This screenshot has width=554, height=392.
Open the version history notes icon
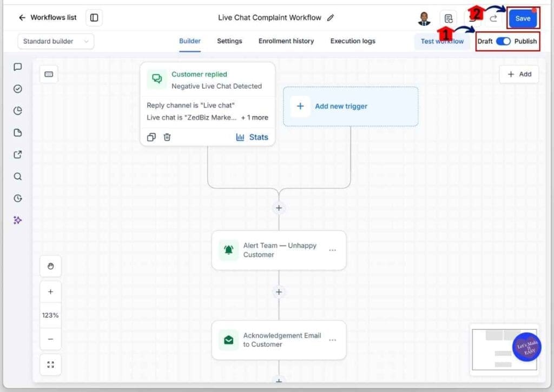449,18
